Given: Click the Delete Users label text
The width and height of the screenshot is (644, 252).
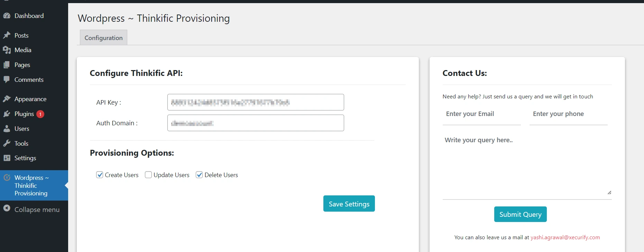Looking at the screenshot, I should tap(221, 175).
